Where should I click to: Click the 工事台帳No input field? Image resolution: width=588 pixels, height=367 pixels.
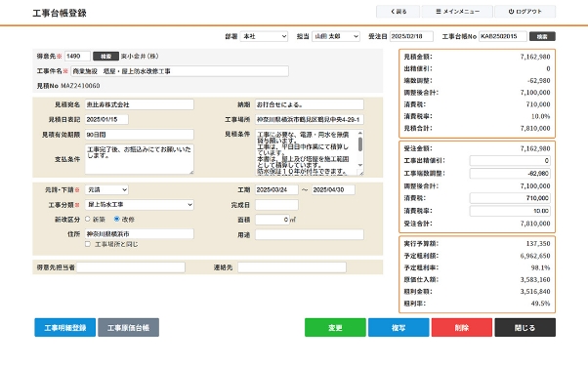click(503, 36)
